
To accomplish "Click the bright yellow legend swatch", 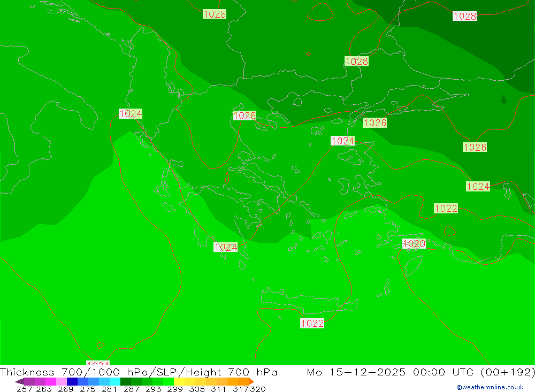I will coord(179,381).
